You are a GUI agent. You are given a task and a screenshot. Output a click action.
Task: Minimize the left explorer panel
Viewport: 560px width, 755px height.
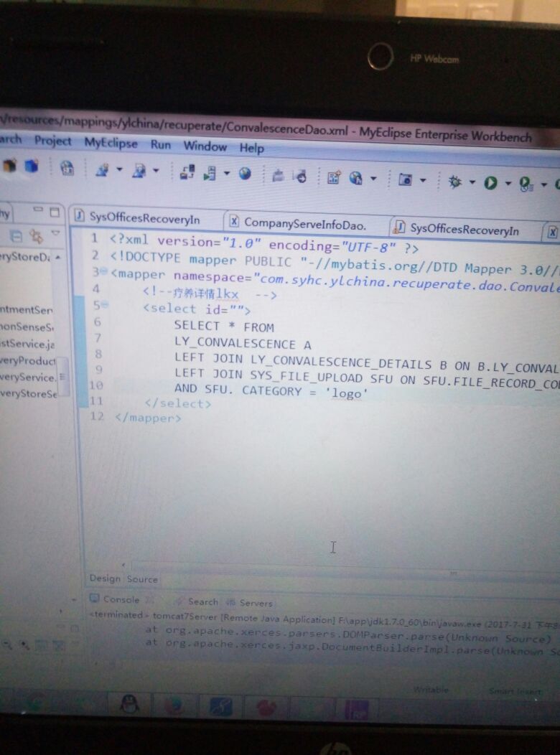(37, 212)
